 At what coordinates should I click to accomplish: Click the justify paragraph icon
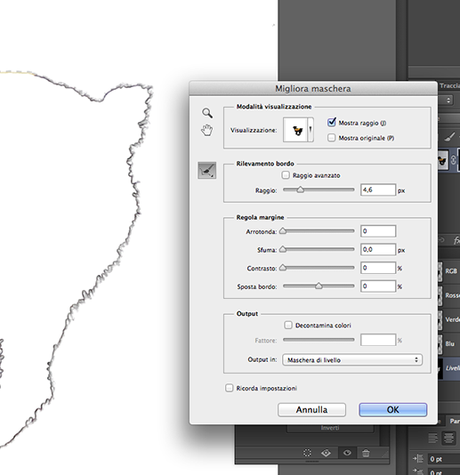(x=449, y=438)
